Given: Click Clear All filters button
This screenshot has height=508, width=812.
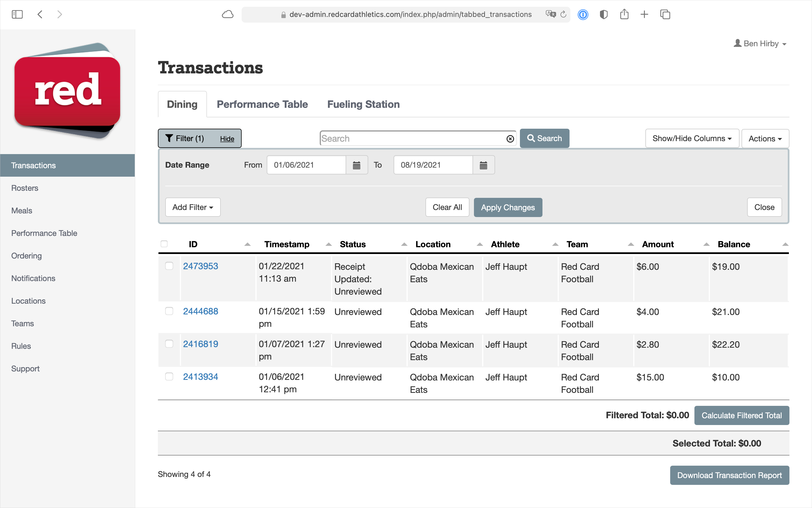Looking at the screenshot, I should pyautogui.click(x=447, y=207).
